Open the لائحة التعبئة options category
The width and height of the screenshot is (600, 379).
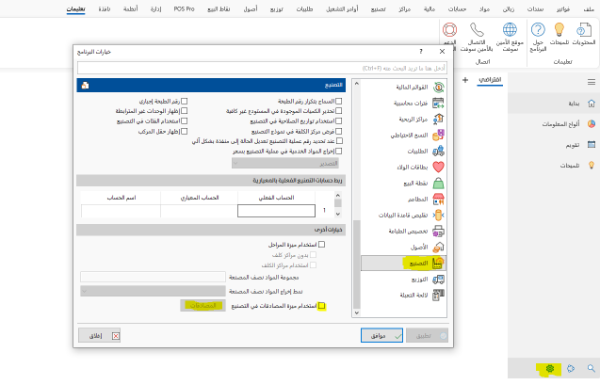[x=404, y=295]
